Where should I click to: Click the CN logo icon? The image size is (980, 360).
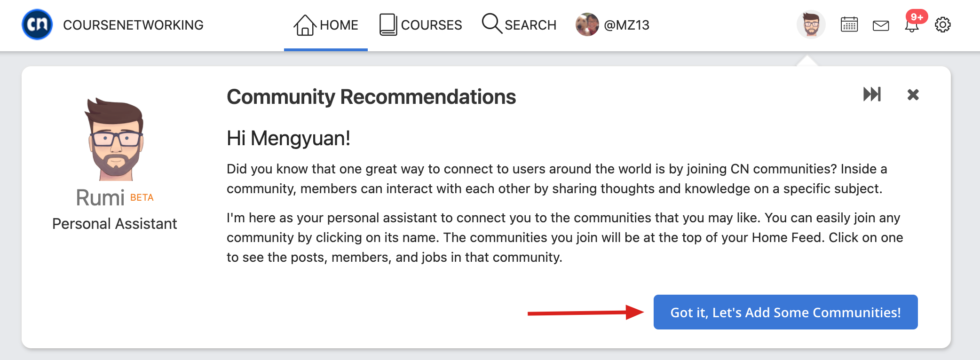[37, 24]
